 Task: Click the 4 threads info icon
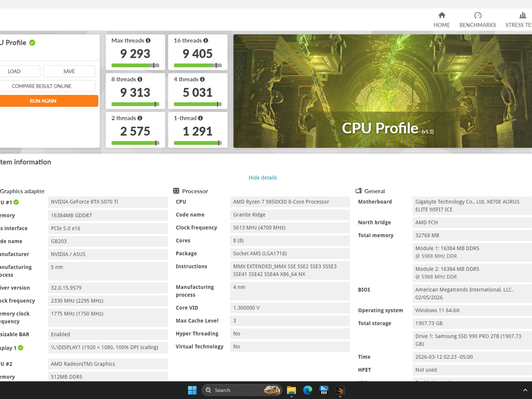pos(202,79)
